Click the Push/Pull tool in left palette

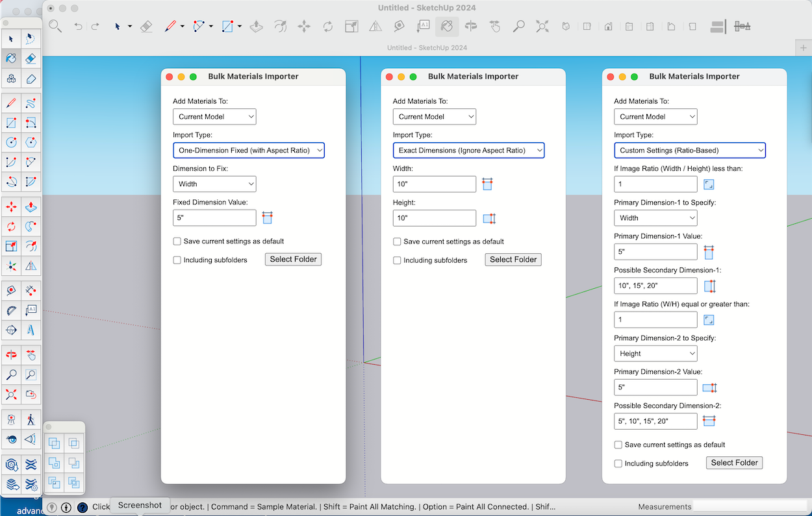pos(31,207)
